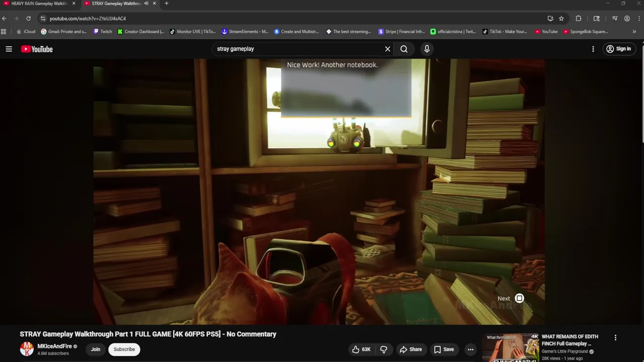Switch to the HEAVY RAIN Gameplay tab
Image resolution: width=644 pixels, height=362 pixels.
(39, 4)
